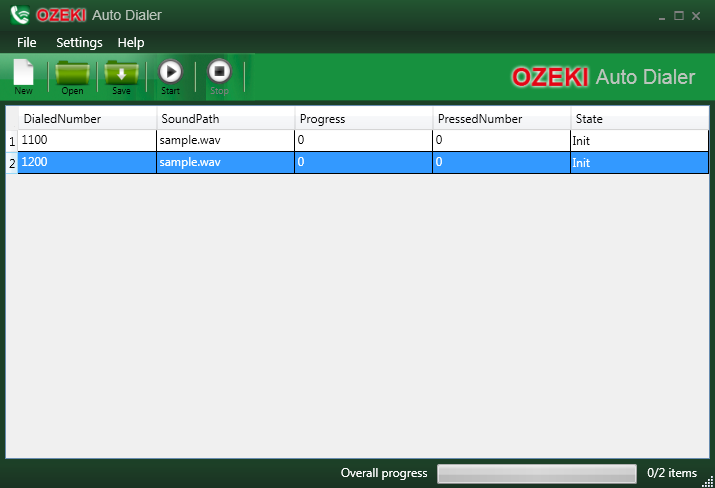This screenshot has width=715, height=488.
Task: Click sample.wav in row 1100
Action: point(225,140)
